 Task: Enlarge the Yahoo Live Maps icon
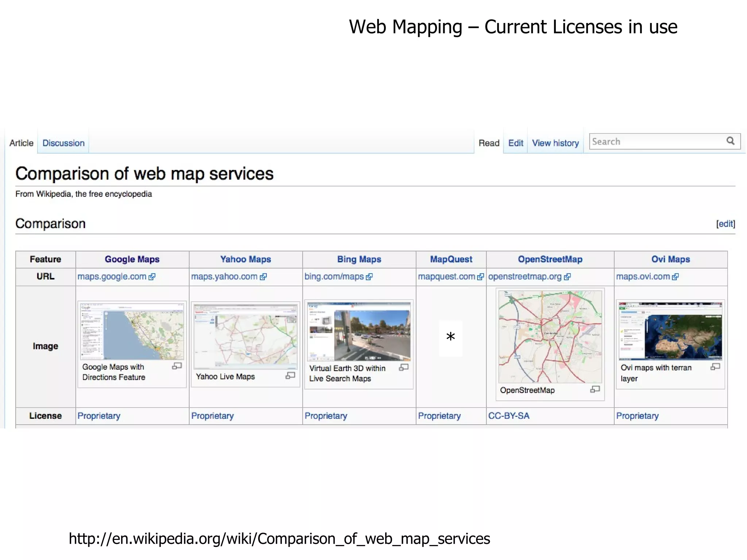[290, 375]
